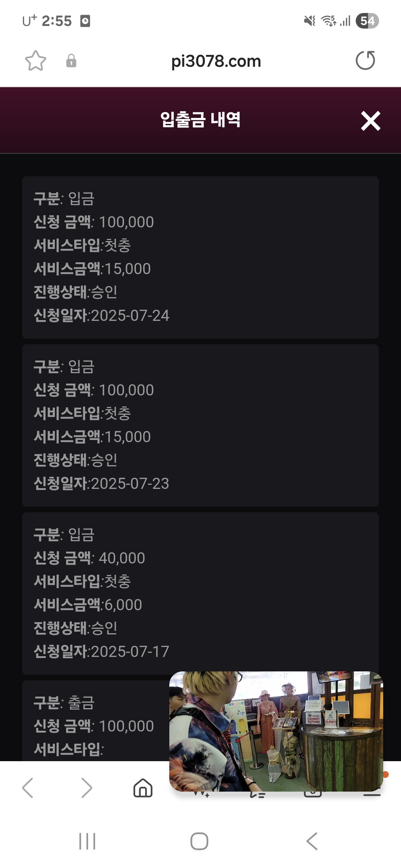Tap the lock security icon
This screenshot has width=401, height=868.
[x=71, y=61]
